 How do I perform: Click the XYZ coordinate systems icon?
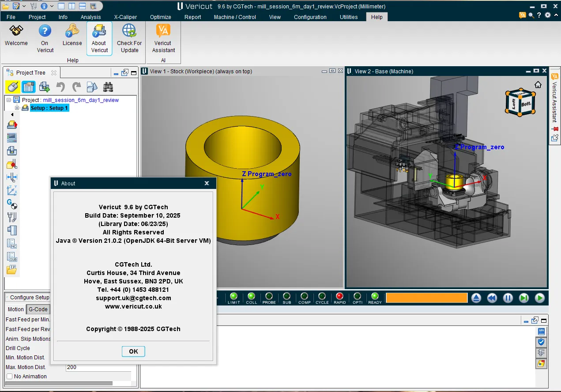click(12, 191)
